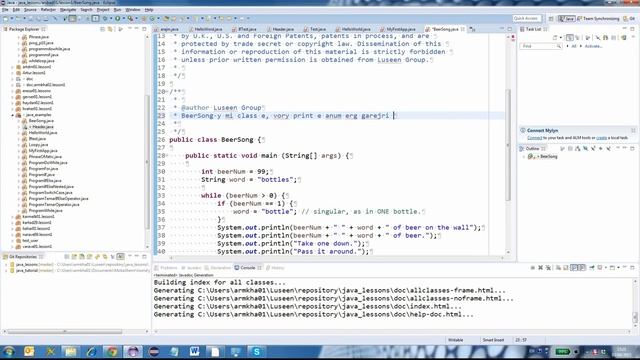Switch to the Git perspective
The height and width of the screenshot is (360, 640).
pyautogui.click(x=630, y=18)
